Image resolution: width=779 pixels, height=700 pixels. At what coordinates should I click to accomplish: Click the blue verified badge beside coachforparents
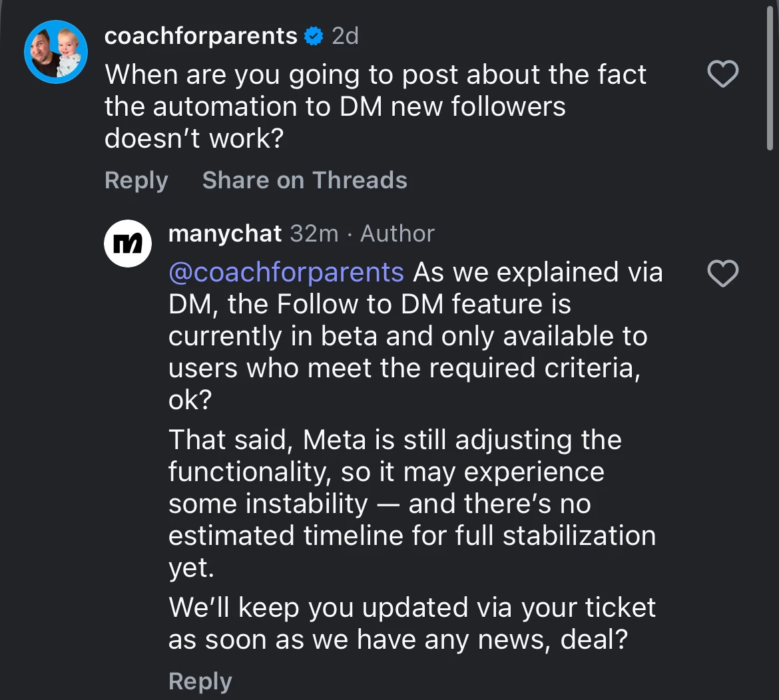(314, 36)
